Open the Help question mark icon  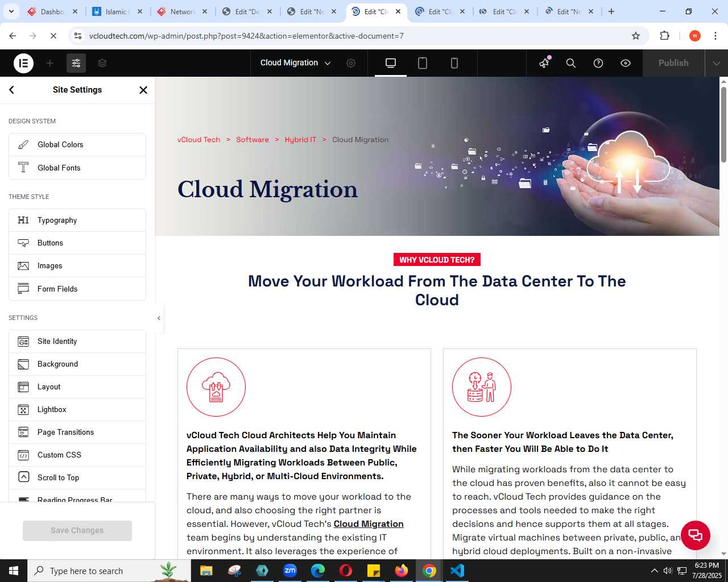pyautogui.click(x=598, y=63)
